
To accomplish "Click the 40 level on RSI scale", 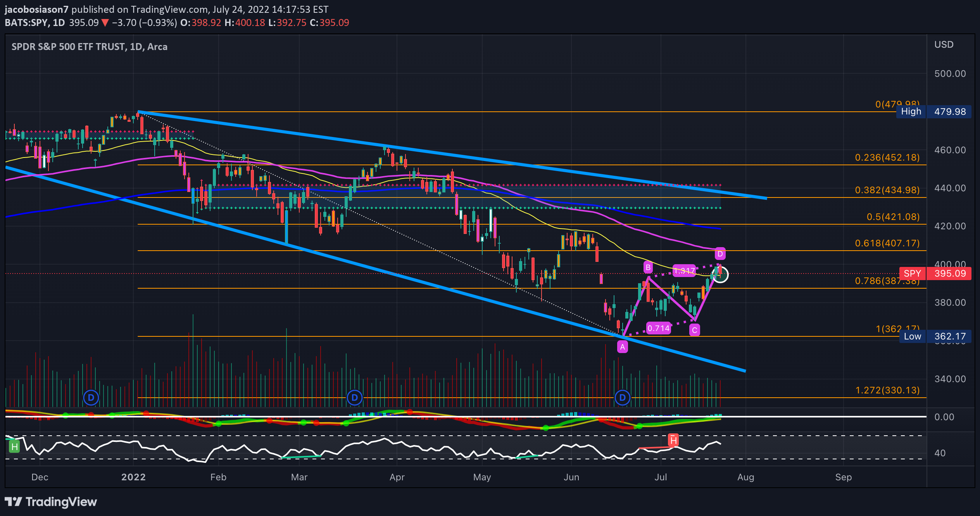I will click(940, 453).
